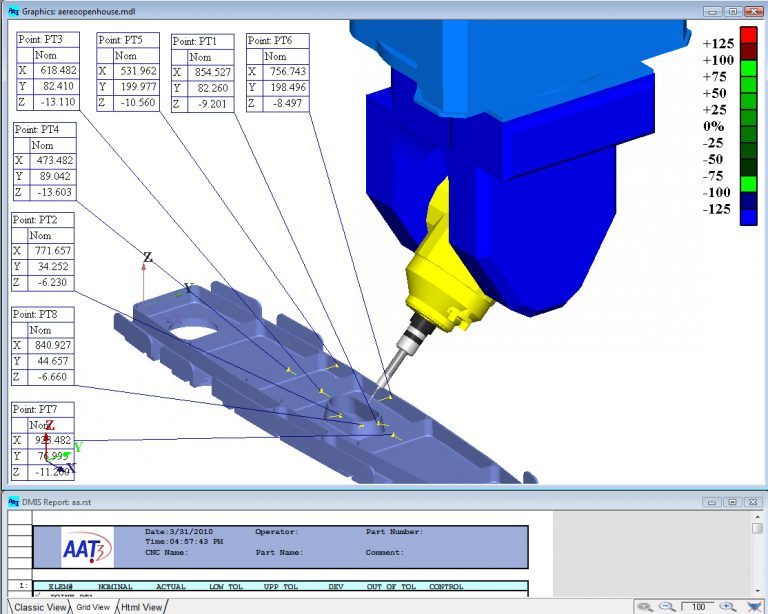Select the Point: PT7 label header

pos(43,409)
